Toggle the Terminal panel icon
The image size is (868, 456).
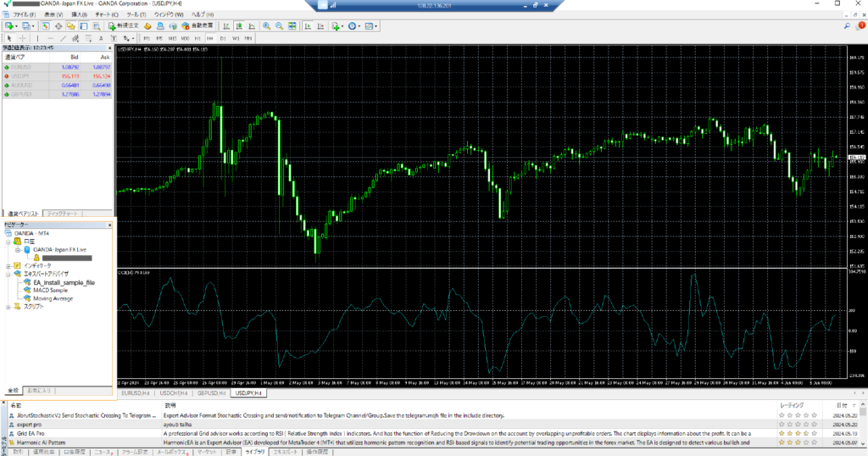click(x=84, y=26)
